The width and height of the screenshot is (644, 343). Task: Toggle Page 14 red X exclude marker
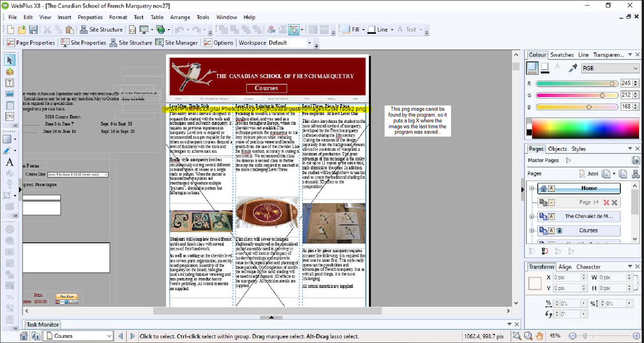606,202
